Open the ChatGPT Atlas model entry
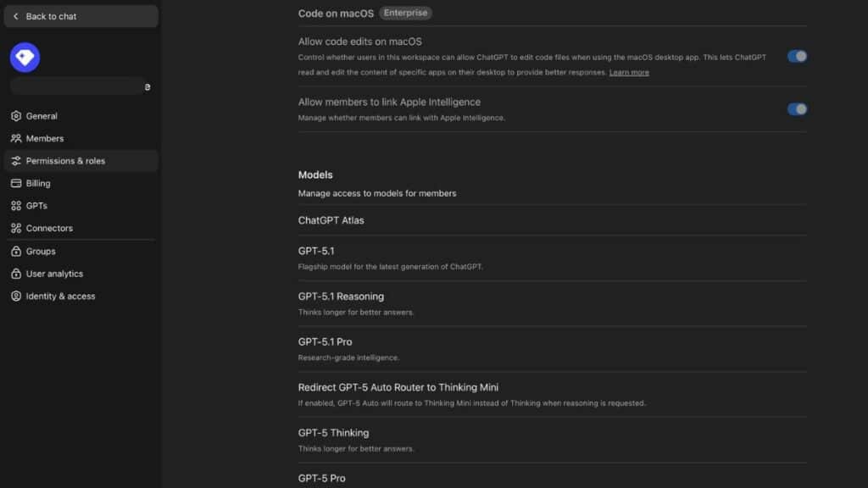This screenshot has width=868, height=488. point(331,220)
